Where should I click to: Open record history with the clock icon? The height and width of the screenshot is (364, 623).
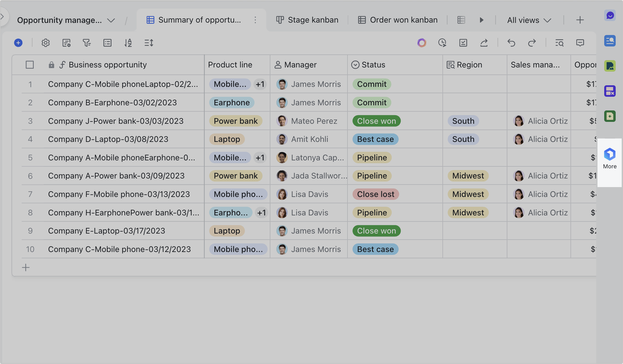point(442,43)
